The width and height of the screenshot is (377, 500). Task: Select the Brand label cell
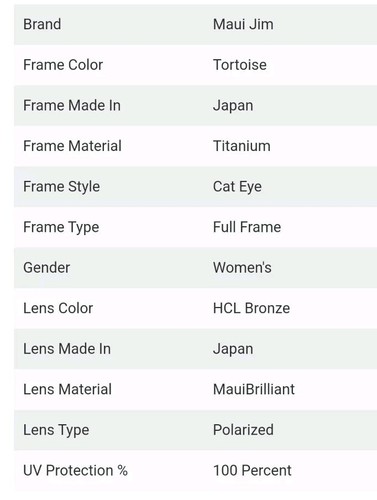click(42, 24)
